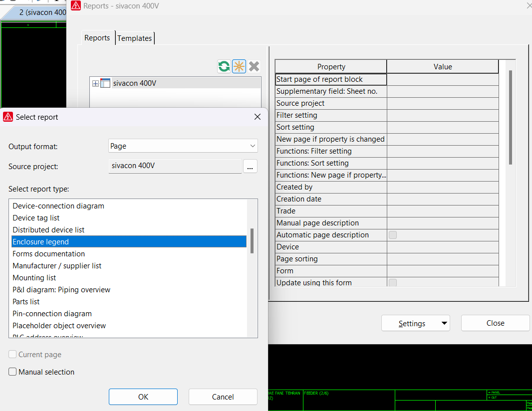The height and width of the screenshot is (411, 532).
Task: Toggle the Current page checkbox
Action: point(12,354)
